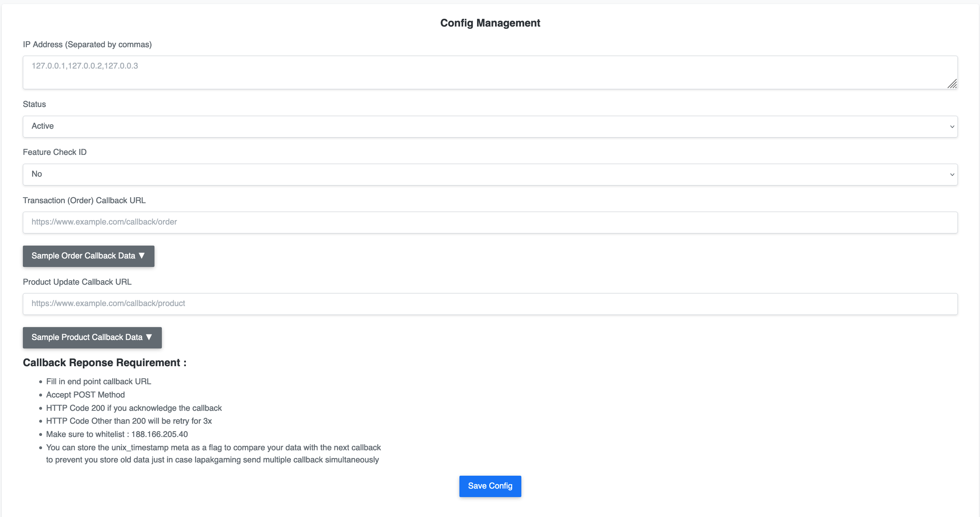Click the whitelist IP address text 188.166.205.40
Viewport: 980px width, 517px height.
(159, 434)
